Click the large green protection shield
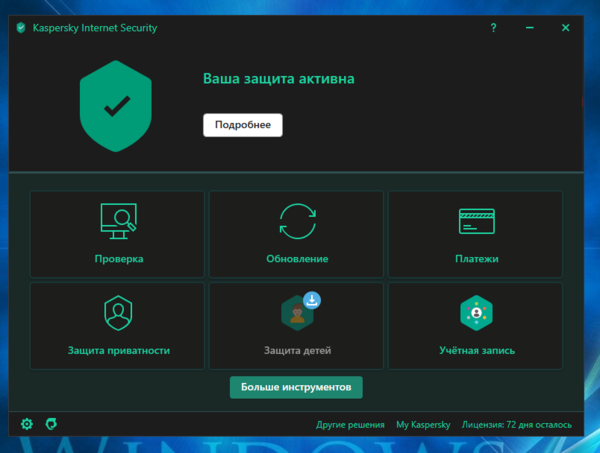The width and height of the screenshot is (600, 453). tap(116, 106)
